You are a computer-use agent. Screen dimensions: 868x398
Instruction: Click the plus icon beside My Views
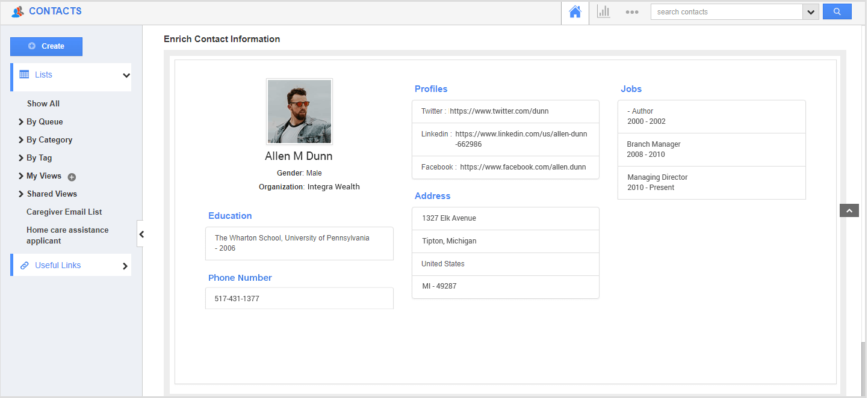click(72, 177)
